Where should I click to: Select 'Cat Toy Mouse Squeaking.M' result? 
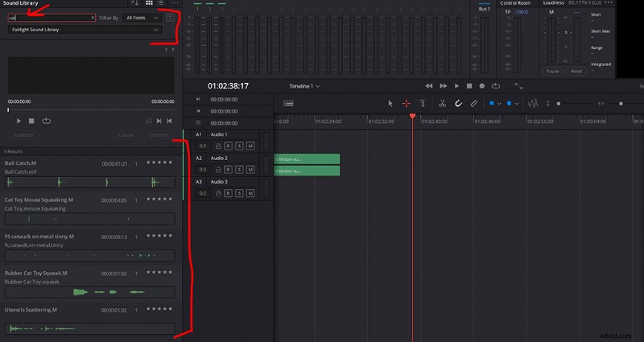point(90,210)
